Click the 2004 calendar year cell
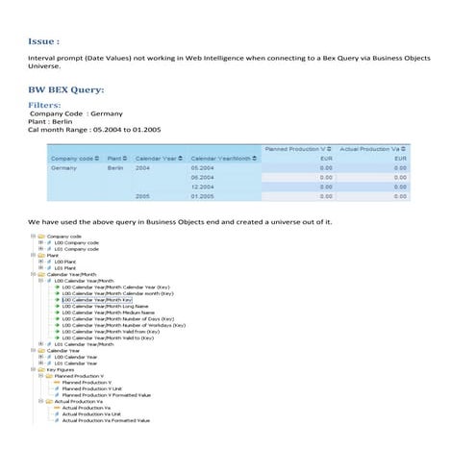This screenshot has width=476, height=476. (x=142, y=168)
